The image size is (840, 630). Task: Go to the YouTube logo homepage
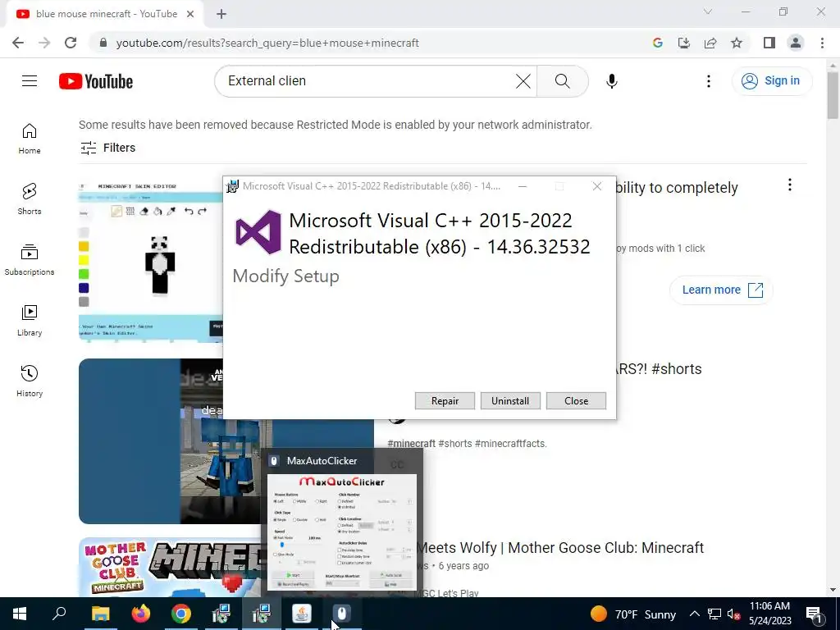coord(96,81)
